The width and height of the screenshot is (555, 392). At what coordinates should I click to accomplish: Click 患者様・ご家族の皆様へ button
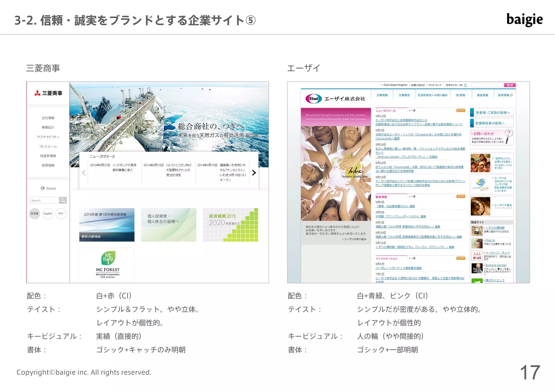click(x=492, y=113)
